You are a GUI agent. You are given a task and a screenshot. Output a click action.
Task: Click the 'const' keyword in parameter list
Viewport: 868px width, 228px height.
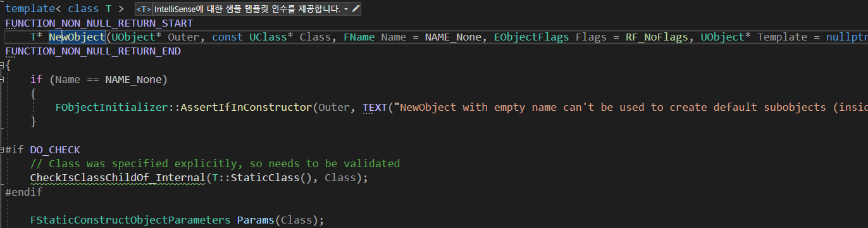coord(228,37)
